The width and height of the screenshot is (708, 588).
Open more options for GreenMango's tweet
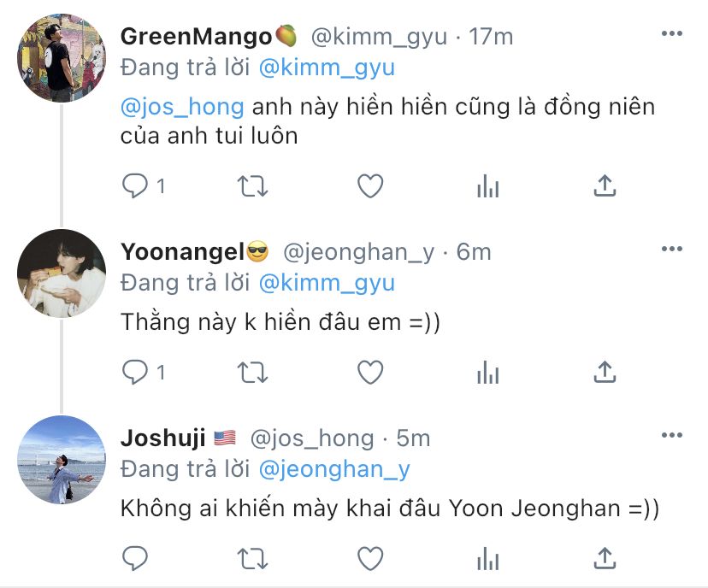[x=672, y=33]
